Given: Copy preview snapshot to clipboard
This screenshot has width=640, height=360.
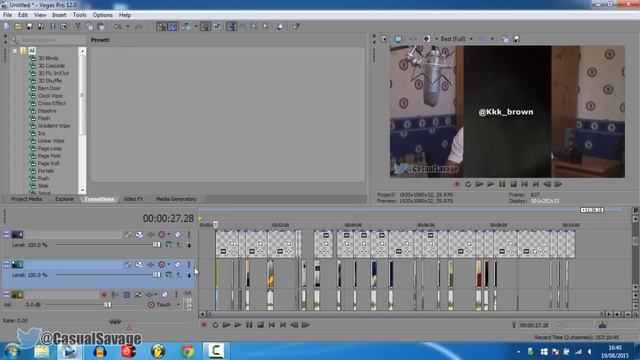Looking at the screenshot, I should pos(505,39).
